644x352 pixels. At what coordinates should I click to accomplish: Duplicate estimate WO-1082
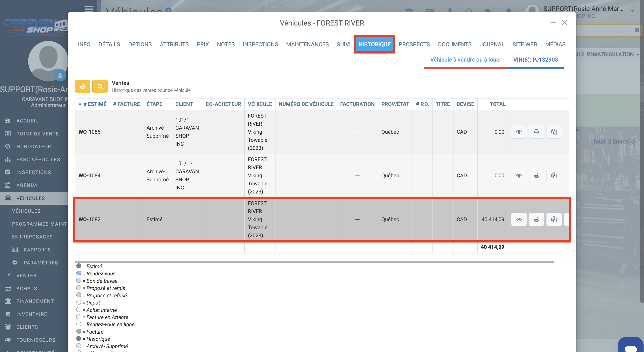click(x=554, y=219)
